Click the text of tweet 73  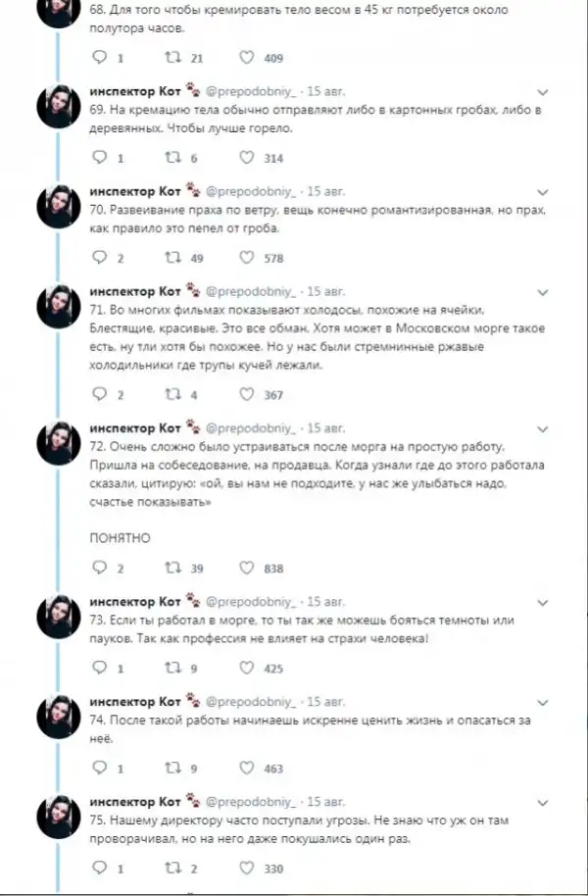[294, 630]
